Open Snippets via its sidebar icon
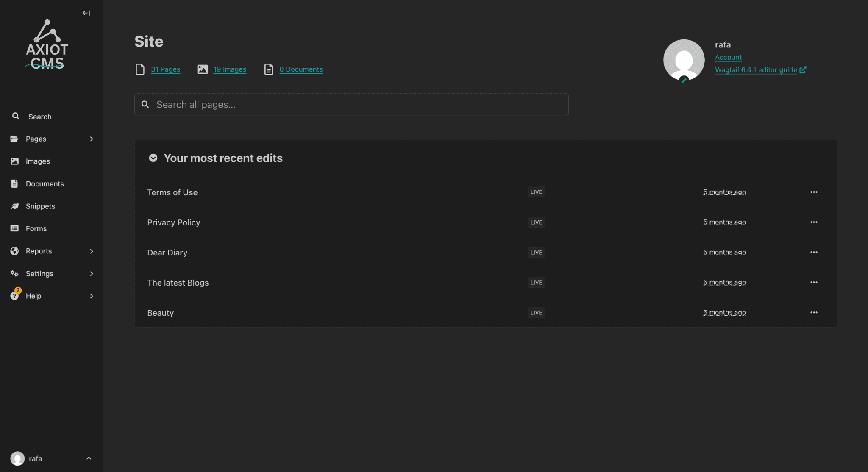This screenshot has height=472, width=868. (14, 206)
